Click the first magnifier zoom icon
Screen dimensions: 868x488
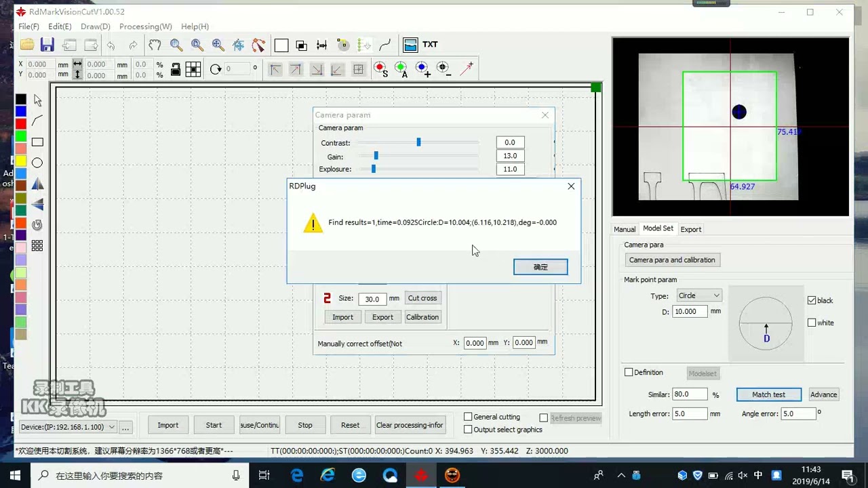pos(176,45)
